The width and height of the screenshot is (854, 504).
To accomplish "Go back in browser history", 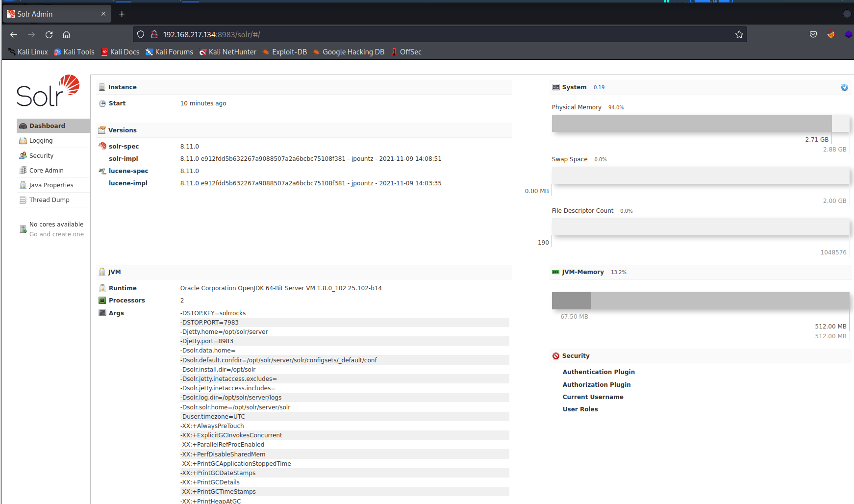I will pyautogui.click(x=14, y=35).
